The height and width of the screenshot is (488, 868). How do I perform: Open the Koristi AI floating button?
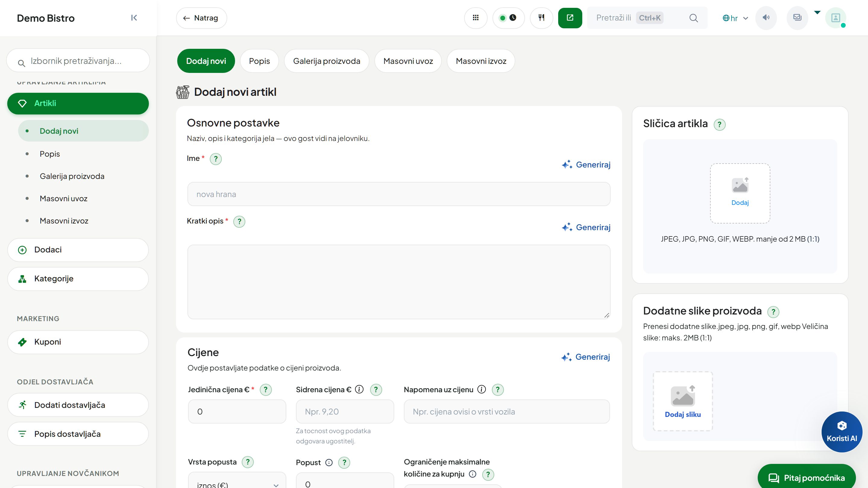tap(841, 432)
